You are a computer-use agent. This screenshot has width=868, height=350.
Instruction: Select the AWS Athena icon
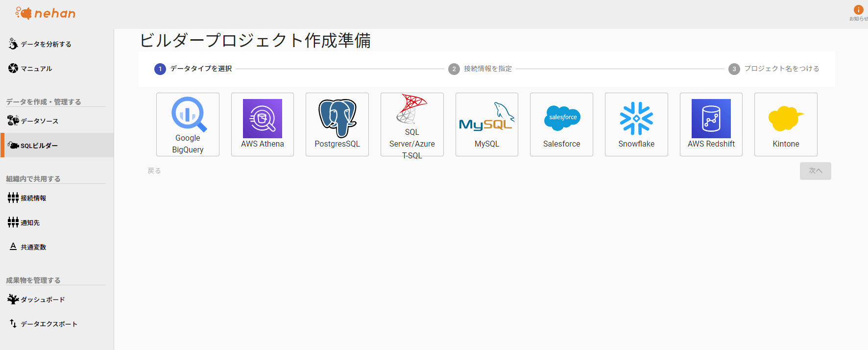(263, 119)
